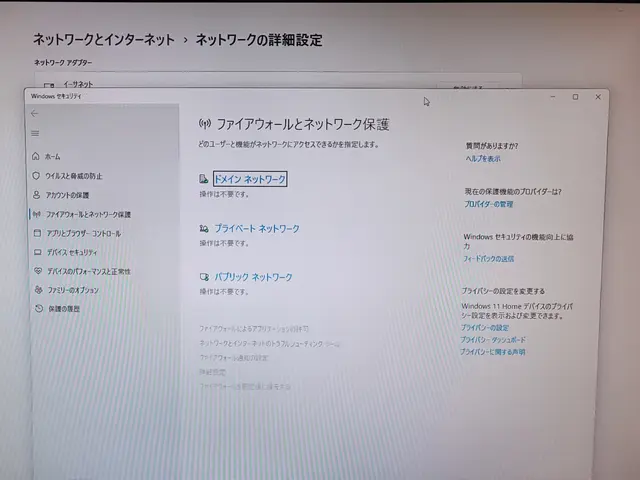This screenshot has width=640, height=480.
Task: Open デバイスのパフォーマンスと正常性 heart item
Action: 82,271
